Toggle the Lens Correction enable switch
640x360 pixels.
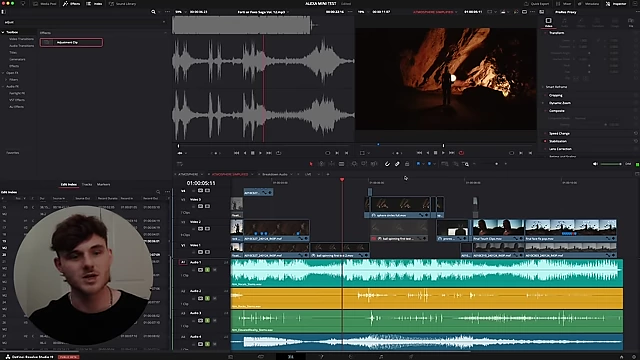(545, 149)
